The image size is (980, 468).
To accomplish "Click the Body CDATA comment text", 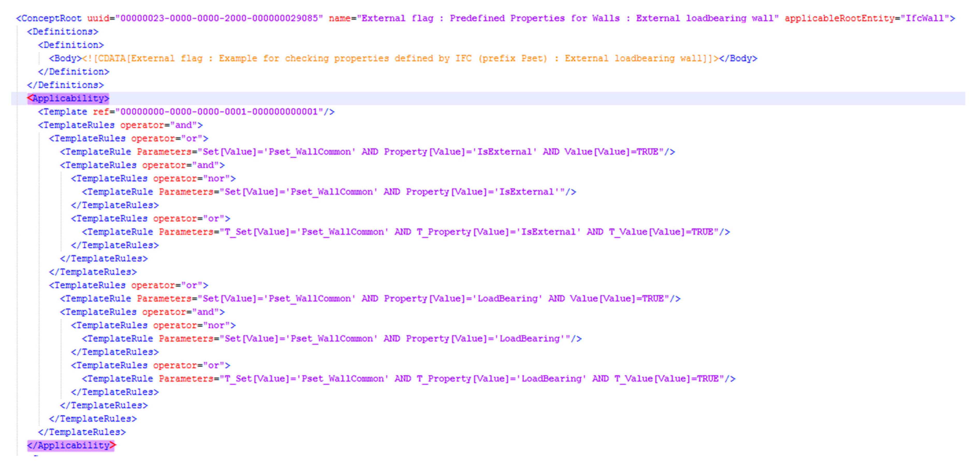I will (x=399, y=58).
